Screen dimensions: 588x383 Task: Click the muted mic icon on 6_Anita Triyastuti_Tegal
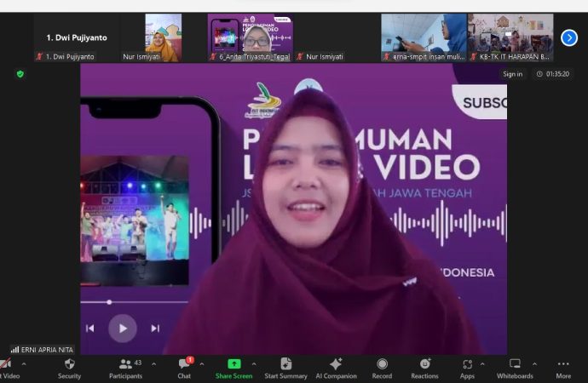[213, 56]
